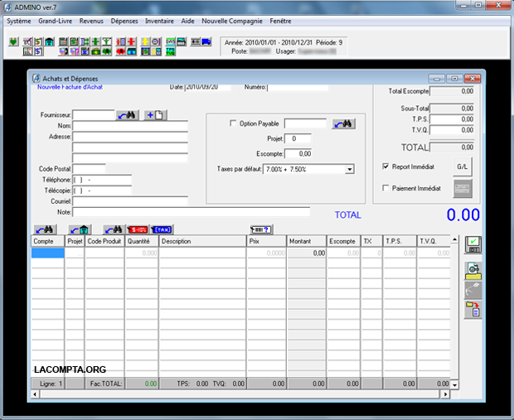Click the Fournisseur input field

[x=94, y=115]
